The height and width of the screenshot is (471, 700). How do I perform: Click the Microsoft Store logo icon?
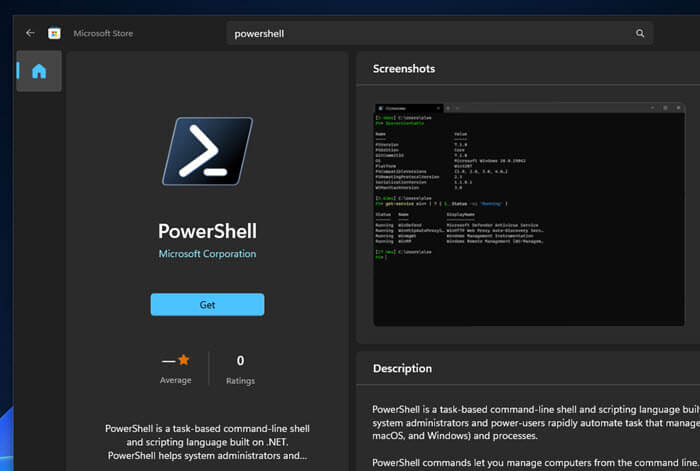pyautogui.click(x=54, y=33)
